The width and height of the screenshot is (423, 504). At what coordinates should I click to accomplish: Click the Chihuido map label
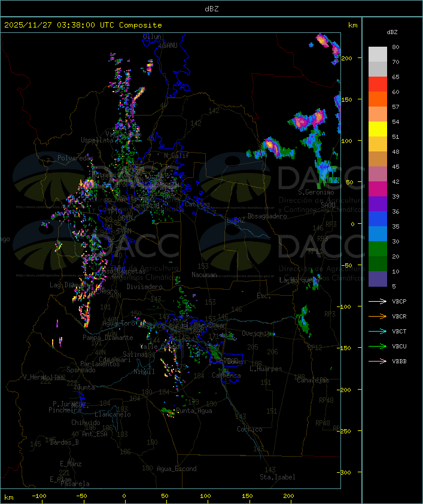click(x=86, y=423)
